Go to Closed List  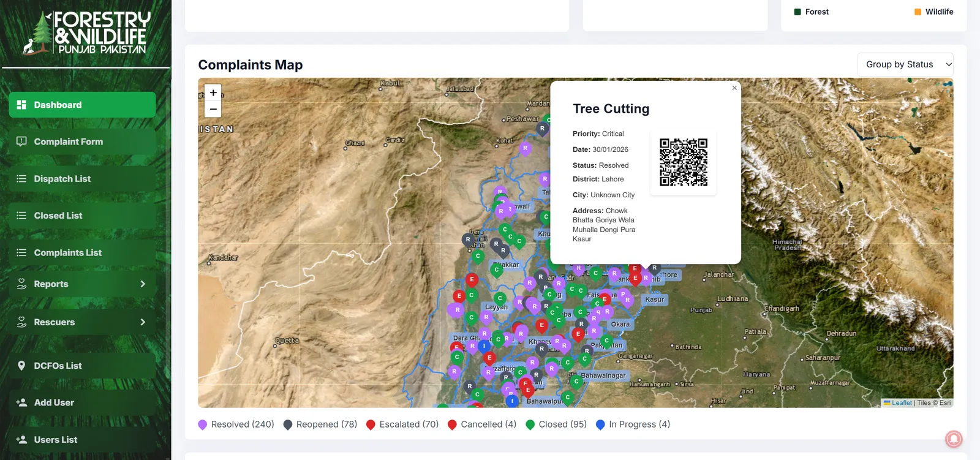coord(82,216)
